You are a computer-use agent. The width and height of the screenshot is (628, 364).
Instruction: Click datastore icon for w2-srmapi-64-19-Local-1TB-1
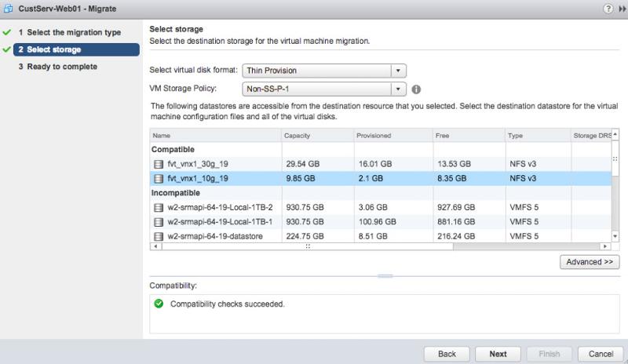click(159, 222)
